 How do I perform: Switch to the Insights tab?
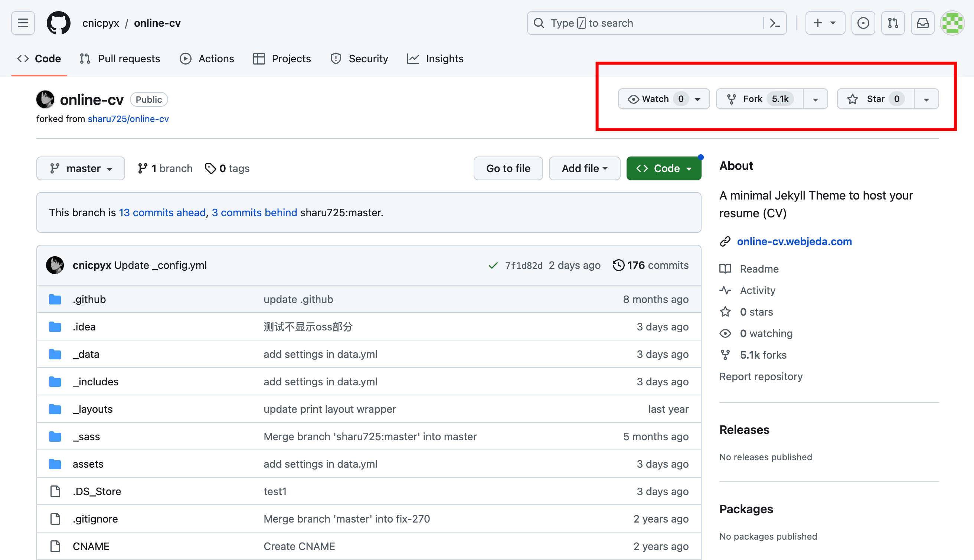pos(435,59)
